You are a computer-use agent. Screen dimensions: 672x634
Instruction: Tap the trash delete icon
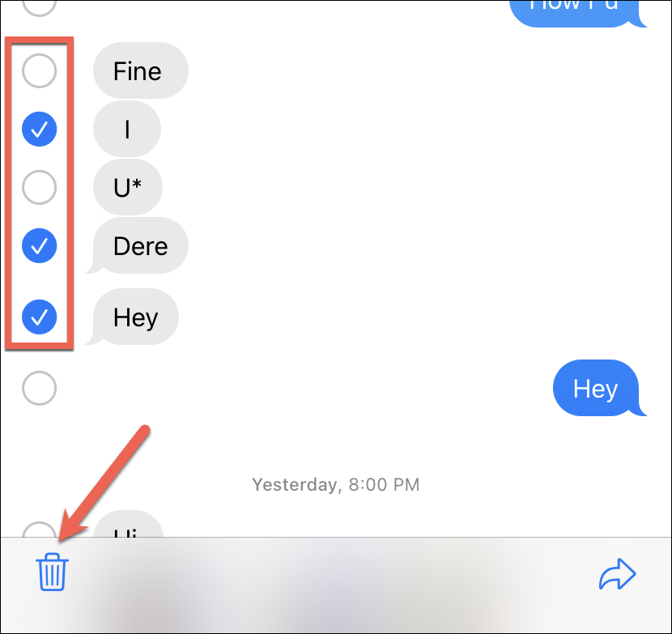(x=53, y=572)
